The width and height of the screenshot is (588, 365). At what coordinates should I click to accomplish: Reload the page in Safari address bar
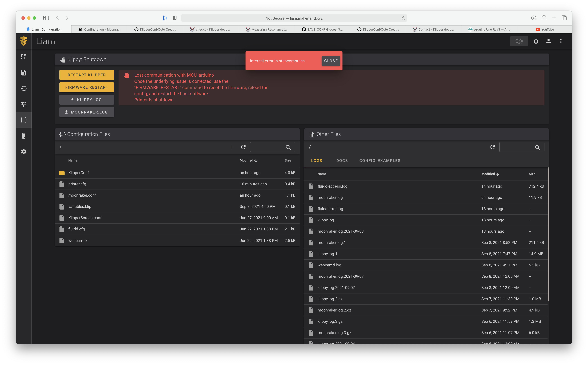403,18
